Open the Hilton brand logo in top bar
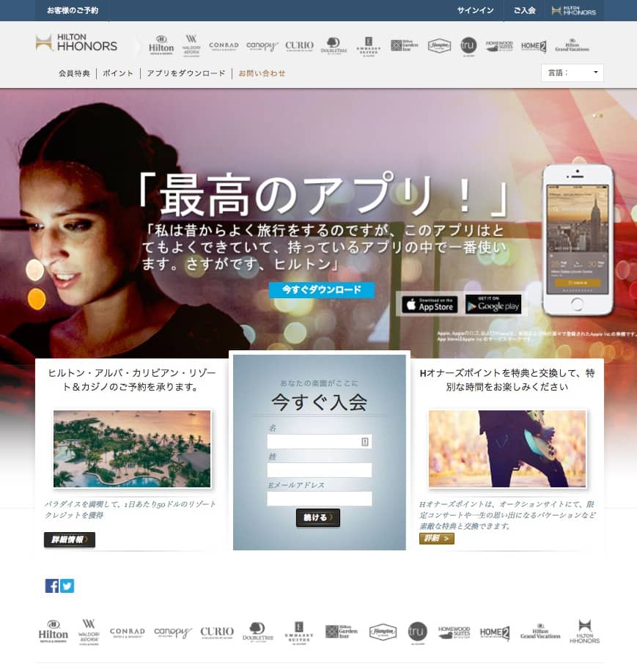This screenshot has width=637, height=672. [x=161, y=45]
